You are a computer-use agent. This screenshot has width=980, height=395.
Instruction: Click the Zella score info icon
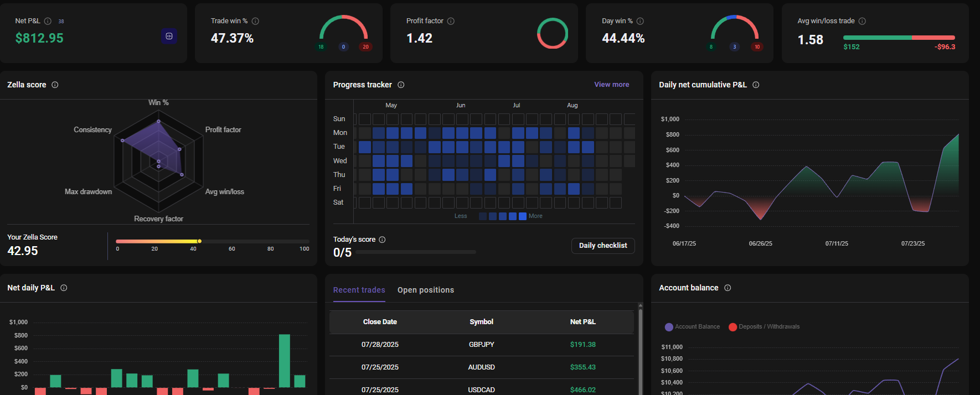[x=55, y=85]
